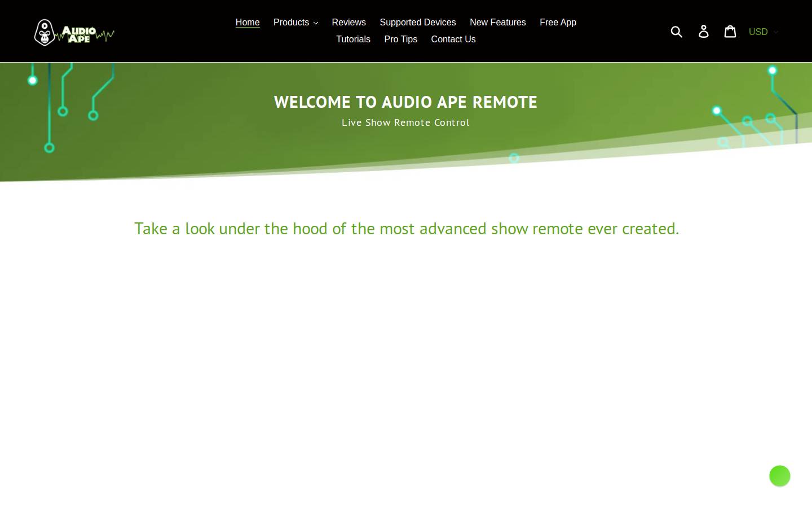Viewport: 812px width, 508px height.
Task: Select New Features menu item
Action: coord(498,23)
